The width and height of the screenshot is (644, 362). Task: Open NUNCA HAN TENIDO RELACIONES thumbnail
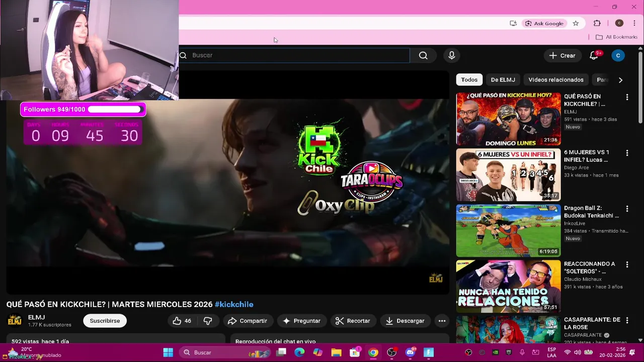pyautogui.click(x=508, y=287)
